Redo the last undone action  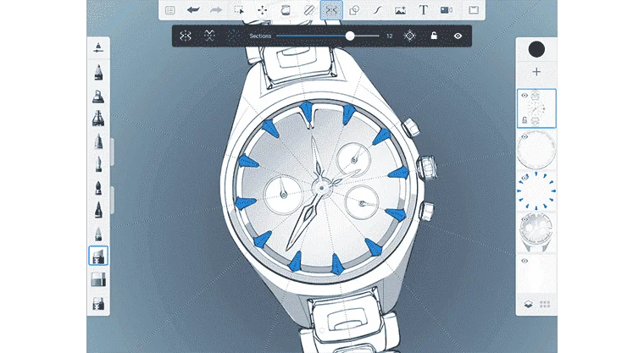pos(215,10)
